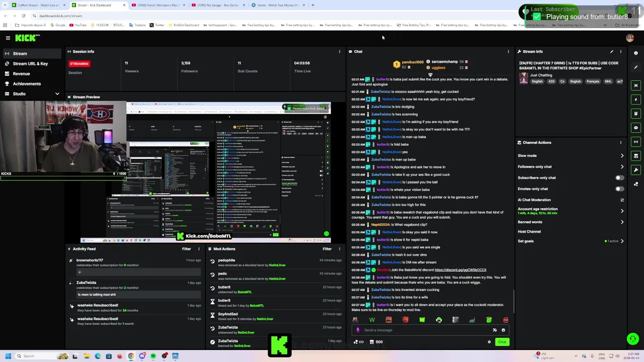The width and height of the screenshot is (644, 362).
Task: Open Mod Actions panel options menu
Action: pyautogui.click(x=339, y=249)
